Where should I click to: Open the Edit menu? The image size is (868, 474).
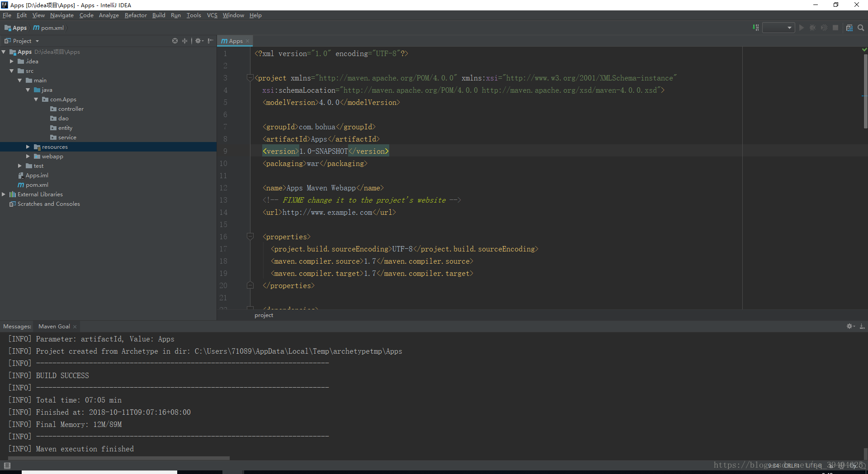pyautogui.click(x=22, y=15)
